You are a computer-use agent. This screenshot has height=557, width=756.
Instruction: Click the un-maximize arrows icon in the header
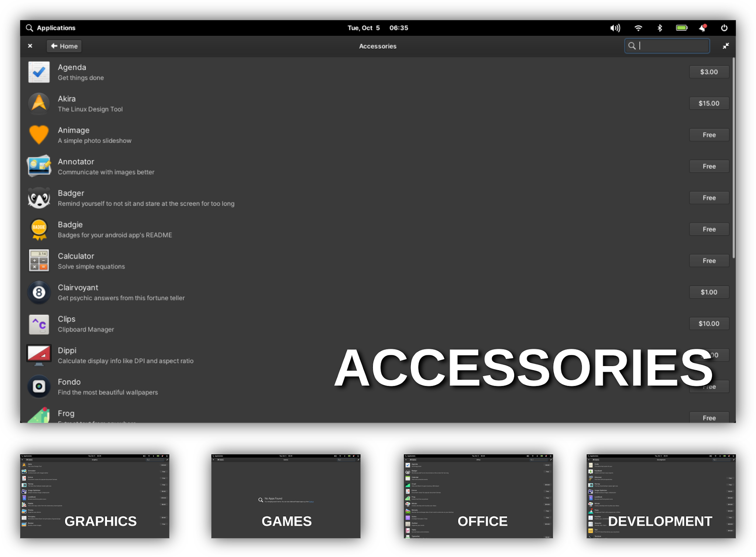(x=726, y=46)
